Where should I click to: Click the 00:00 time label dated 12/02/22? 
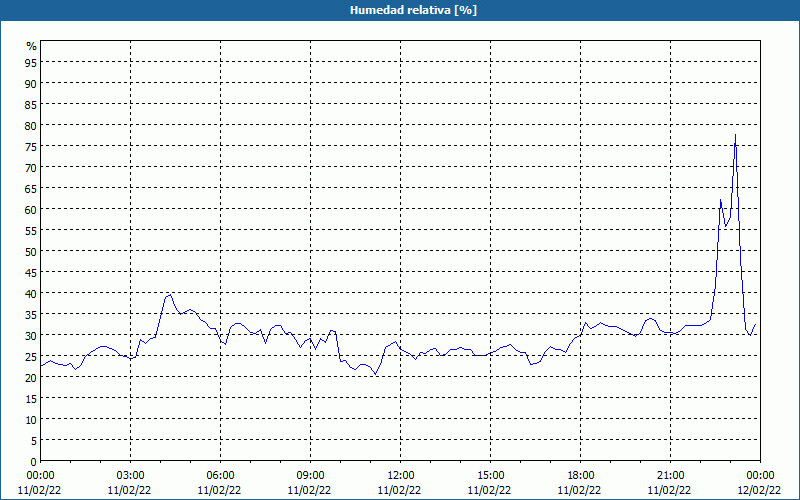[x=760, y=476]
